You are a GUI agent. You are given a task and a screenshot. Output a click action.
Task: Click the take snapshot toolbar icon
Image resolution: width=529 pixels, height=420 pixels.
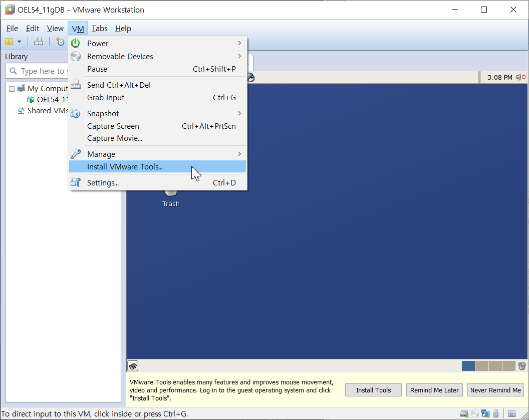(60, 42)
